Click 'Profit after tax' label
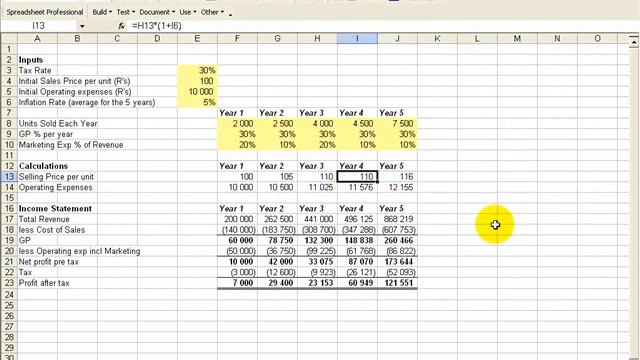Screen dimensions: 640x360 pos(44,283)
